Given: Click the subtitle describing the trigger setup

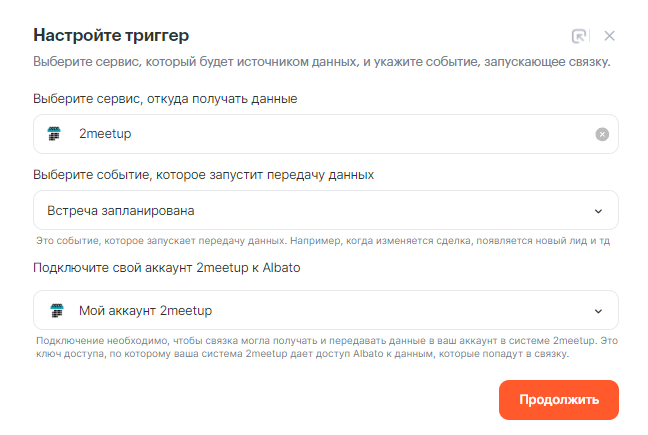Looking at the screenshot, I should (321, 63).
